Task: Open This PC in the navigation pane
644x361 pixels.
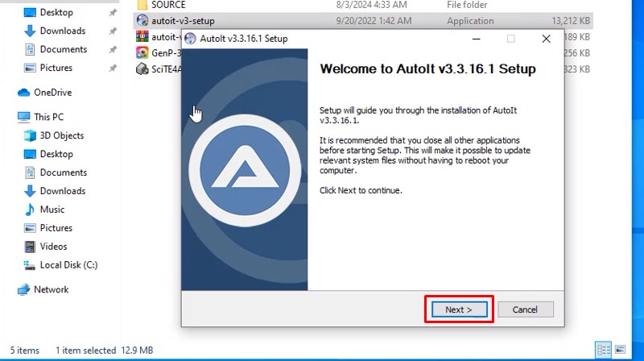Action: pos(48,117)
